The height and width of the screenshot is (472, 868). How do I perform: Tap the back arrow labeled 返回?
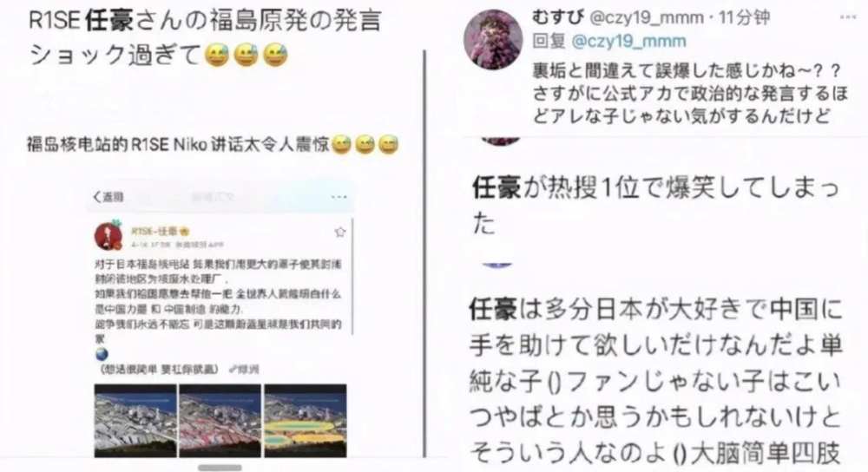coord(108,197)
